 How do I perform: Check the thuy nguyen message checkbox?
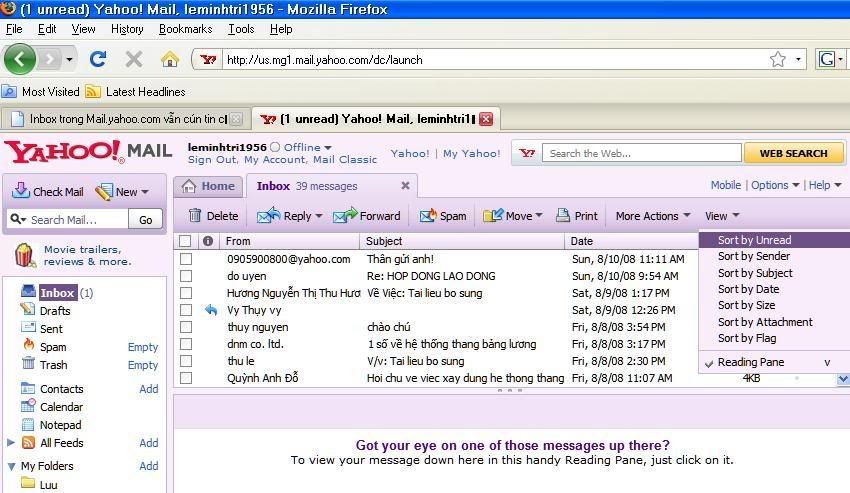point(186,326)
